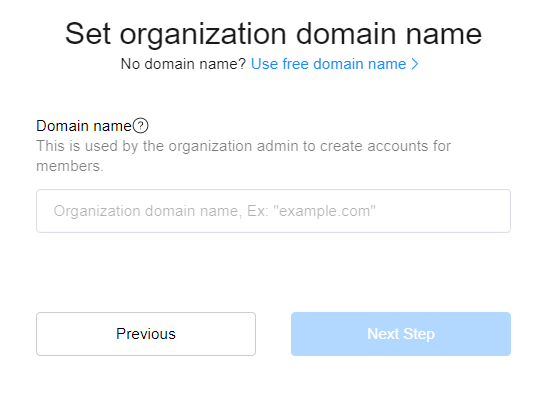Focus the organization domain name input field

(x=273, y=211)
